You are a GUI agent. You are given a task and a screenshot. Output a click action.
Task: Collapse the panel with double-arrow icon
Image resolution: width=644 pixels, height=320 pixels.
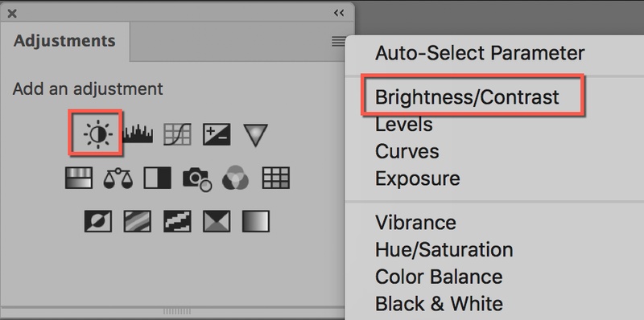point(339,13)
